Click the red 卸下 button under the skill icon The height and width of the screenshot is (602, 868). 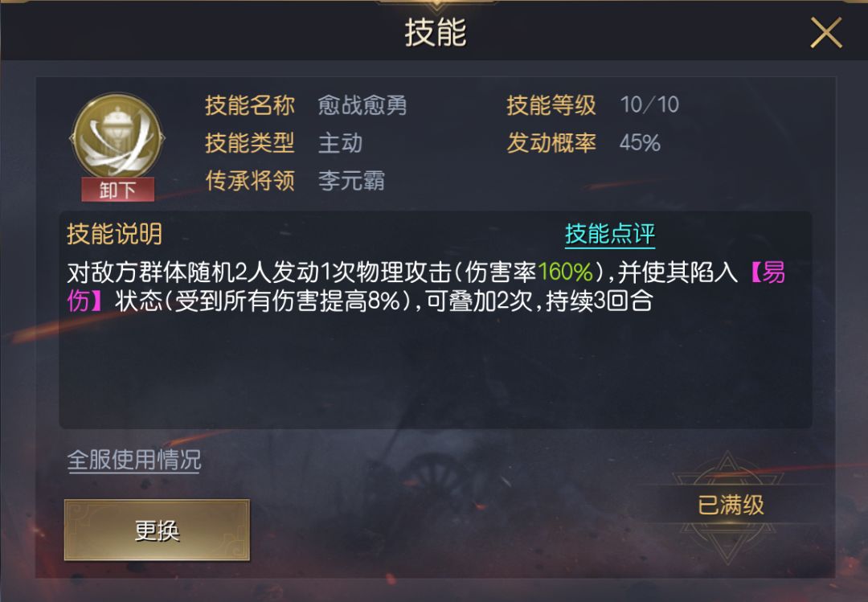(x=117, y=190)
